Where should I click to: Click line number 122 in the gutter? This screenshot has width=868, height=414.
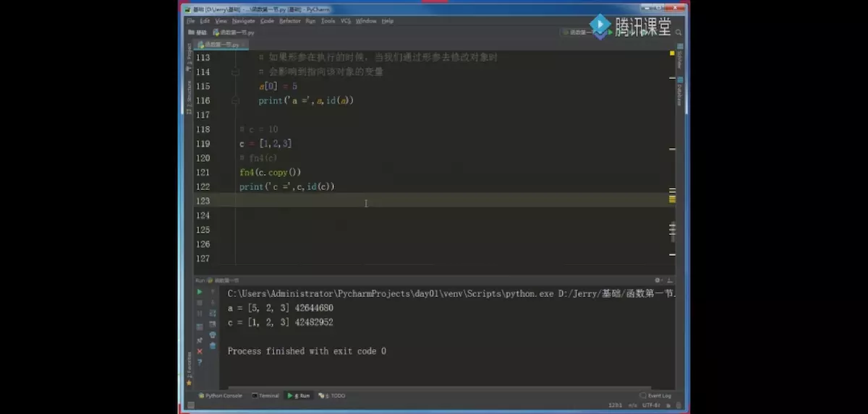pyautogui.click(x=203, y=186)
